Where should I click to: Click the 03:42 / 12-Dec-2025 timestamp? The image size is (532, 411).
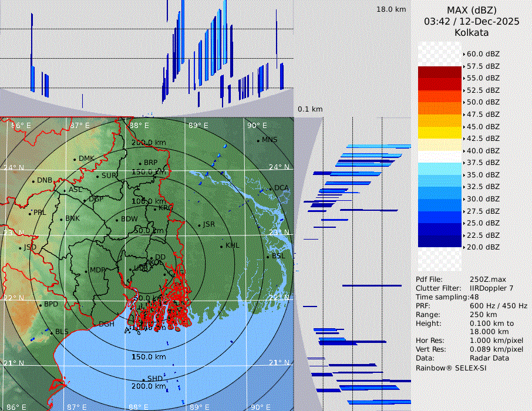pos(472,21)
